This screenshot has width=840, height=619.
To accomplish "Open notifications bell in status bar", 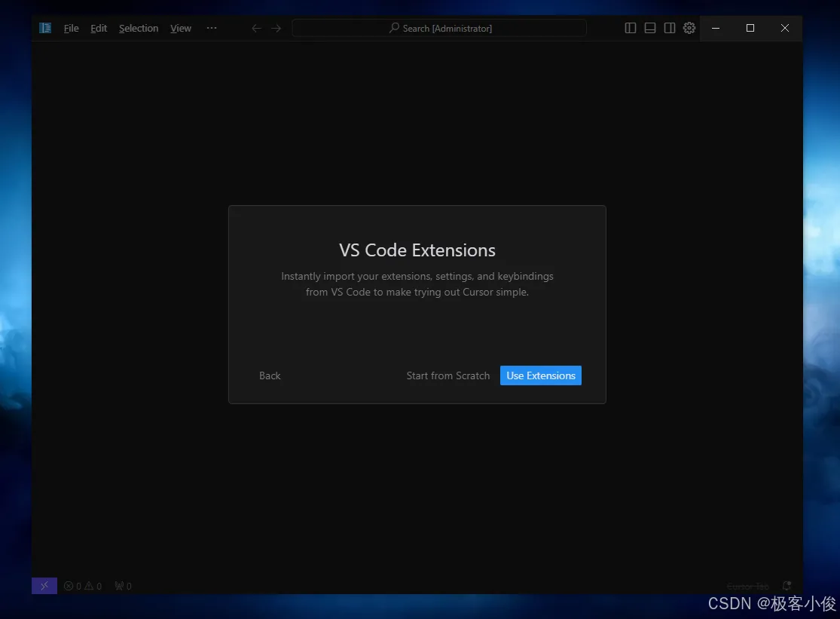I will point(787,586).
